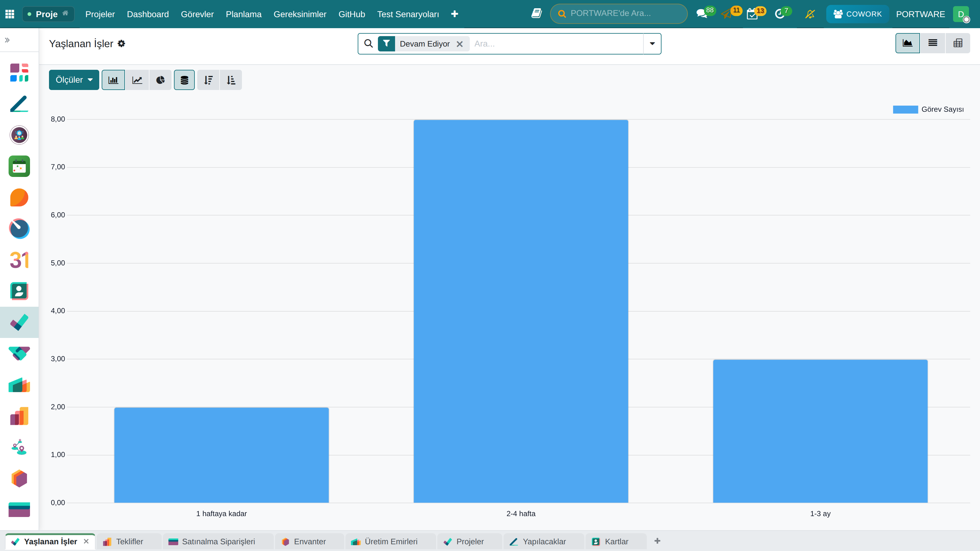Toggle the bar chart mode button
980x551 pixels.
(x=113, y=80)
